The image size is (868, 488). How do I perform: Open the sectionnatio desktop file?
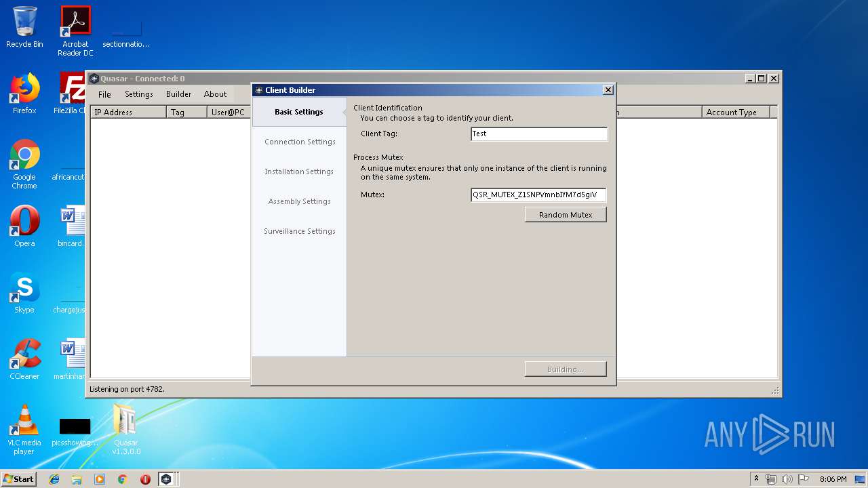(126, 35)
